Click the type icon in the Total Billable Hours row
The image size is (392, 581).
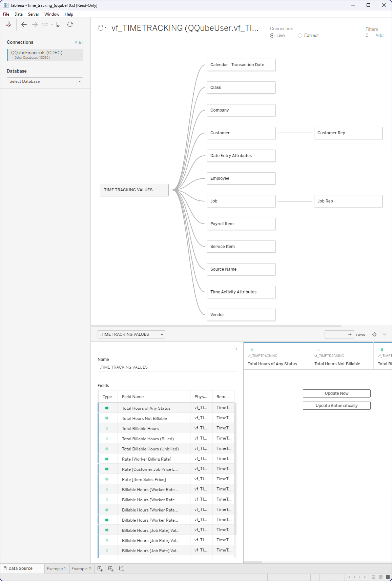(x=107, y=428)
